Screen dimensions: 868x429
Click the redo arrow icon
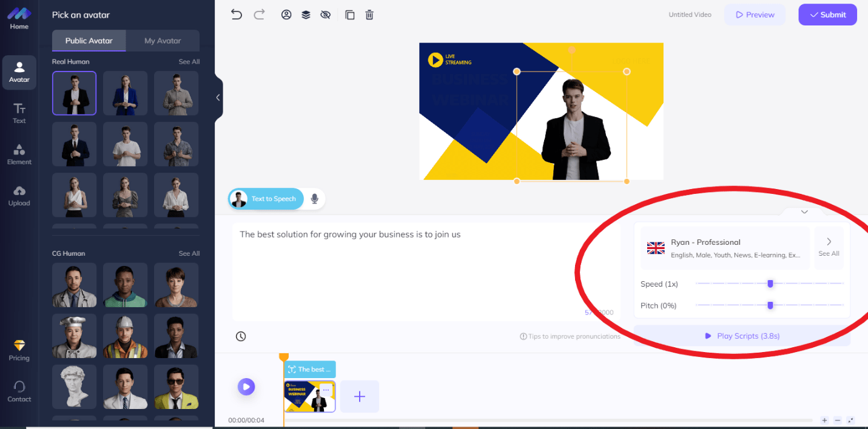tap(260, 15)
